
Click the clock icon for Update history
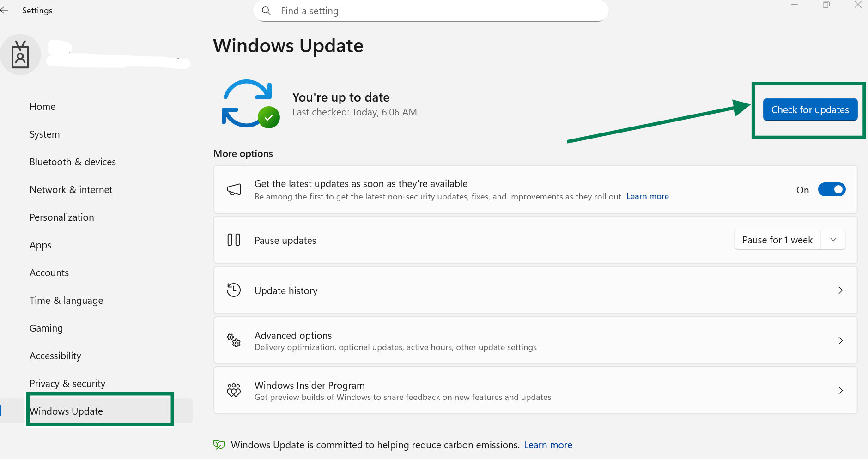coord(234,290)
